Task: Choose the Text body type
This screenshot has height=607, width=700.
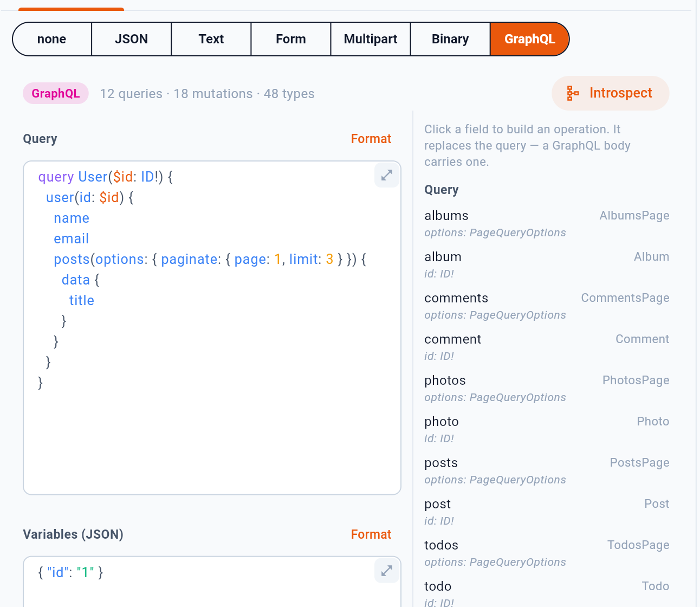Action: 211,39
